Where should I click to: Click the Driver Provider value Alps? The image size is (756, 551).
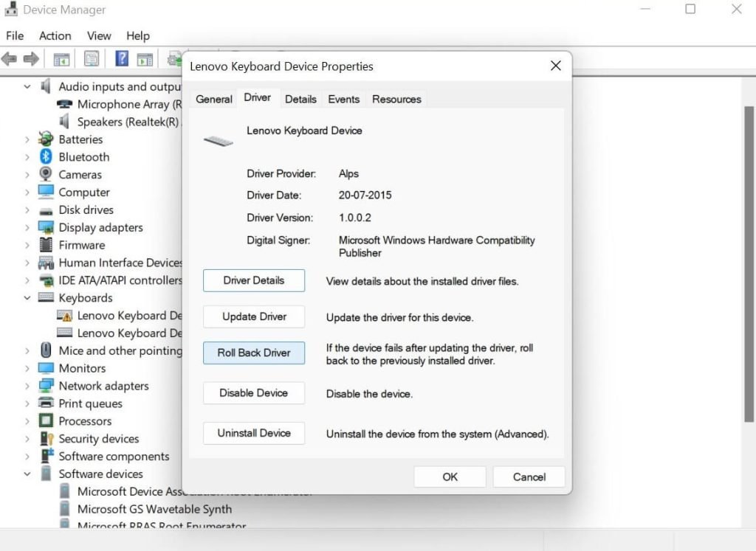click(x=348, y=173)
